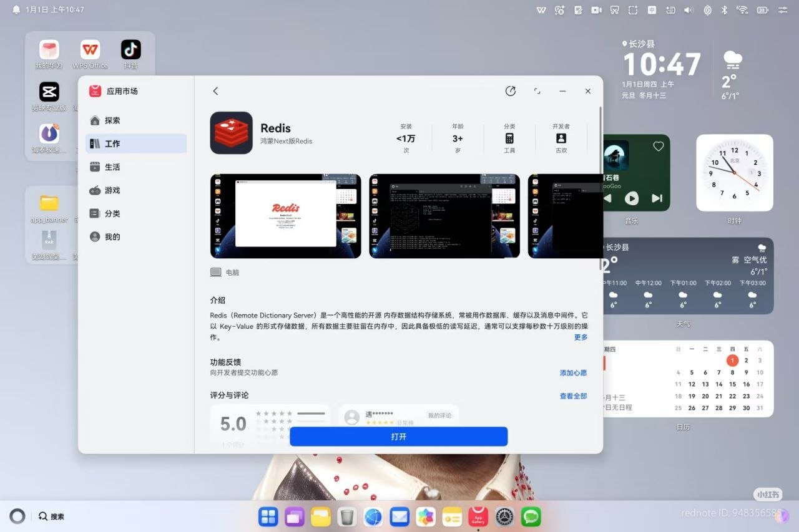Screen dimensions: 799x532
Task: Expand description with 更多 link
Action: coord(581,337)
